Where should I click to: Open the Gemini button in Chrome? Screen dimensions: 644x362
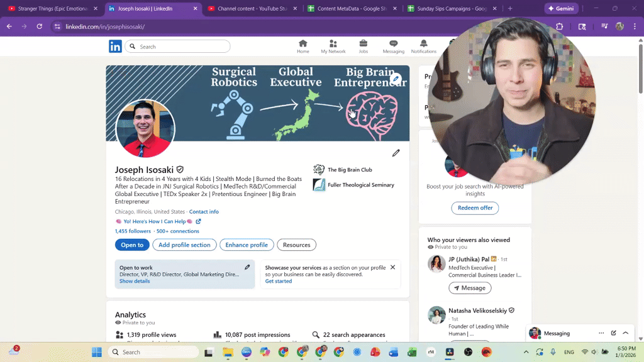pos(562,8)
